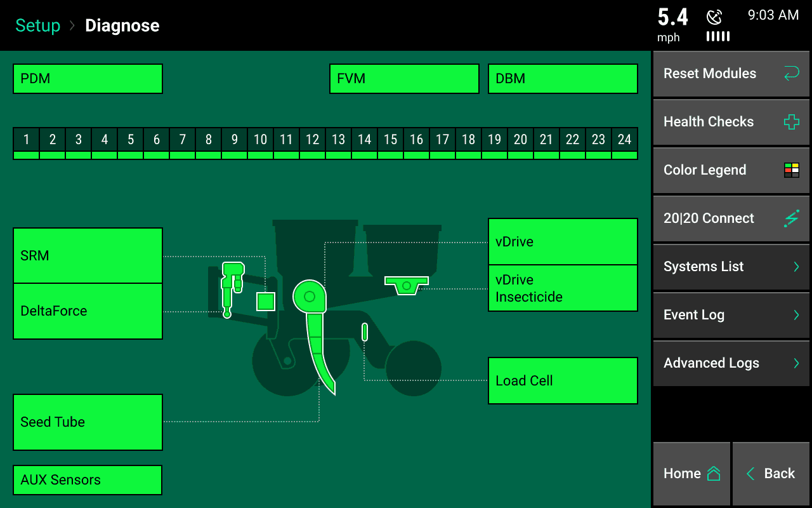Tap the 20|20 Connect lightning icon

791,218
